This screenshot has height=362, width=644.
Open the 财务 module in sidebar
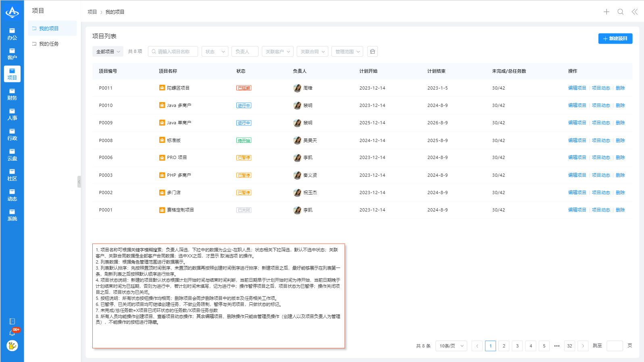(12, 94)
